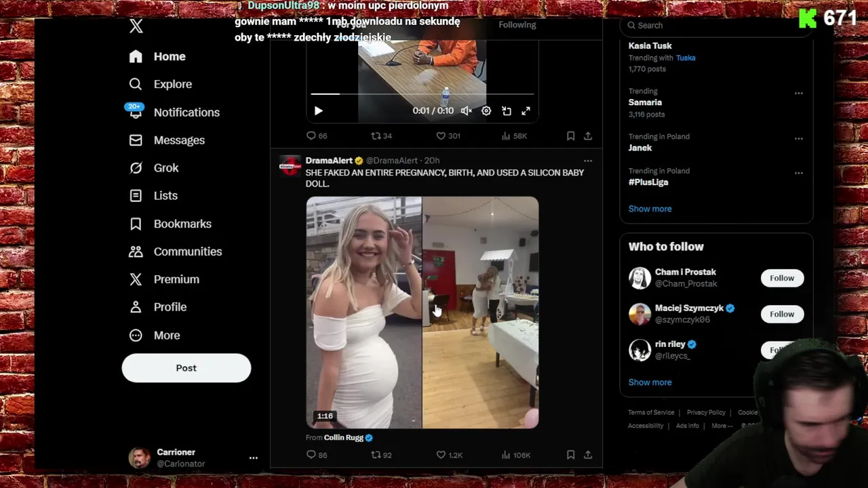Show more Who to follow suggestions
This screenshot has width=868, height=488.
[650, 382]
